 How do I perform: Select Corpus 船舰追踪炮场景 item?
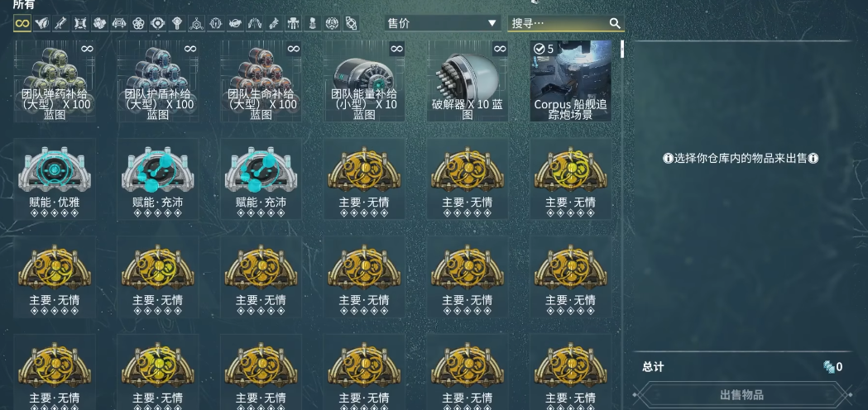coord(571,81)
